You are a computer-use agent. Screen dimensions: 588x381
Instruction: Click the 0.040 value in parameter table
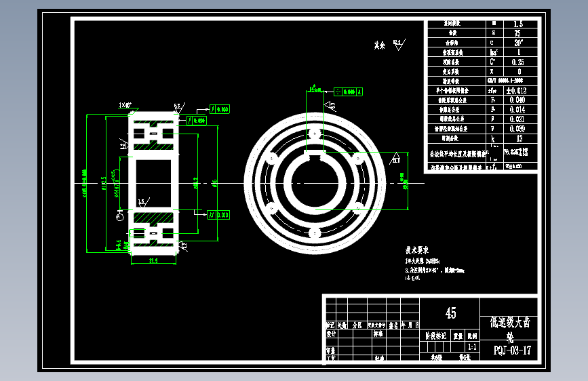coord(517,100)
